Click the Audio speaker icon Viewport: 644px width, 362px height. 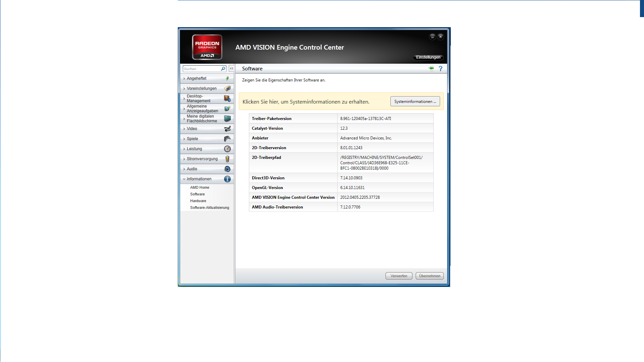coord(227,169)
